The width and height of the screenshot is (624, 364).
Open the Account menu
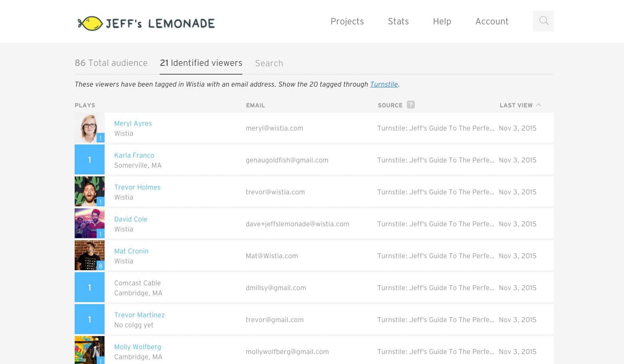[x=492, y=22]
